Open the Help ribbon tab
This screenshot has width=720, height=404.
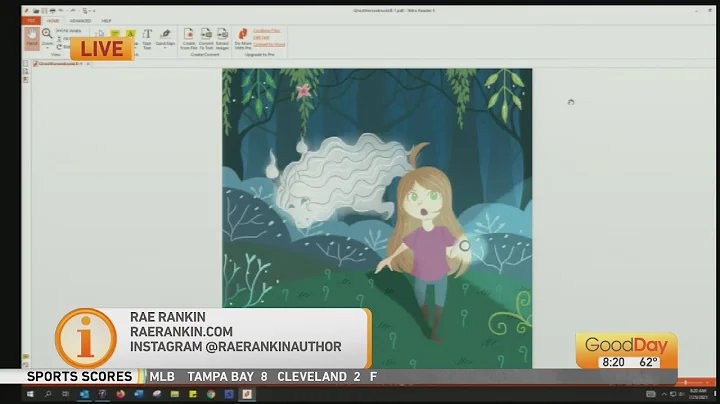[106, 21]
